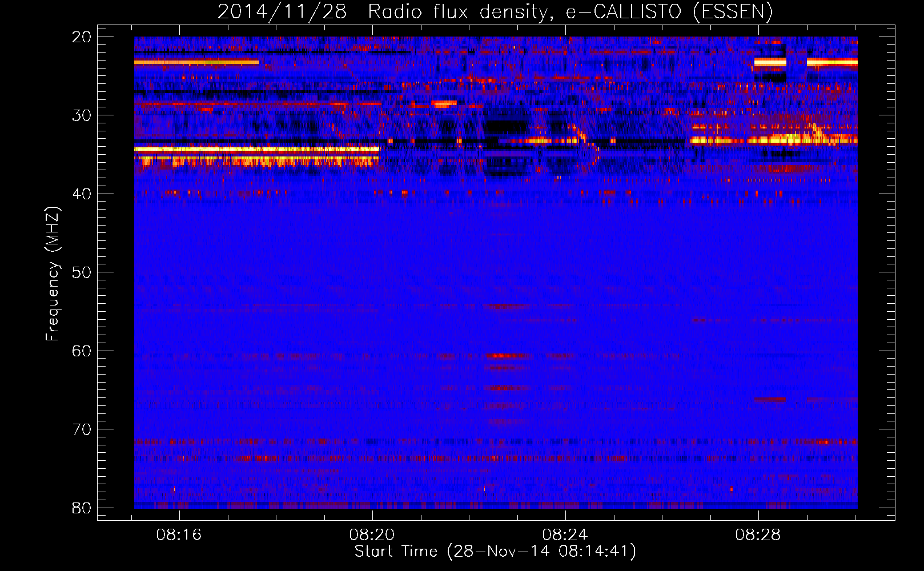Click the 08:20 time tick label

pyautogui.click(x=372, y=535)
